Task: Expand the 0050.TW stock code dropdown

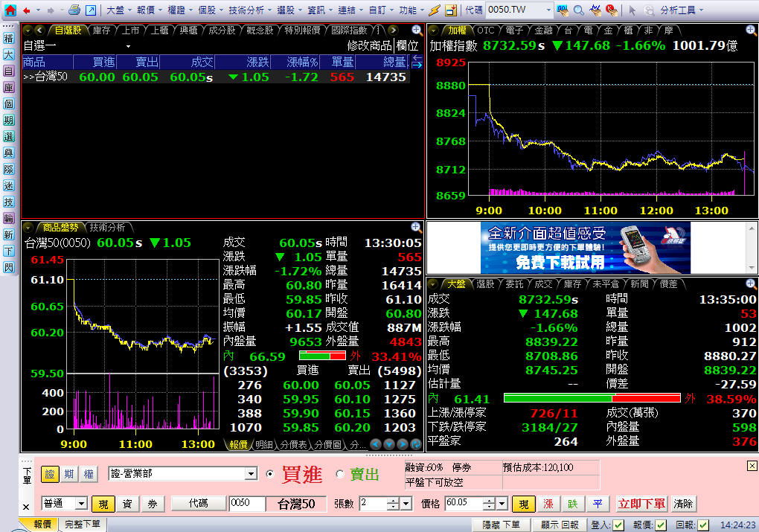Action: 548,10
